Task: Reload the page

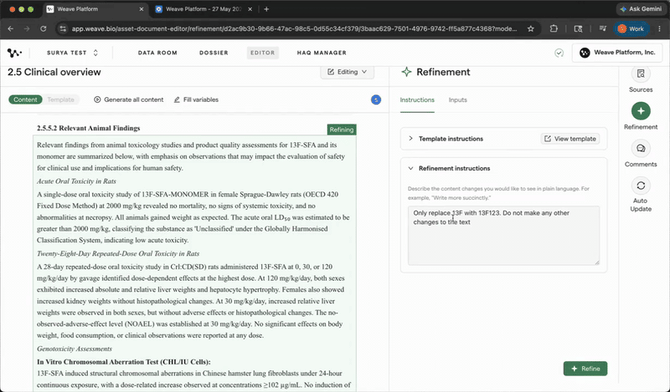Action: pos(43,29)
